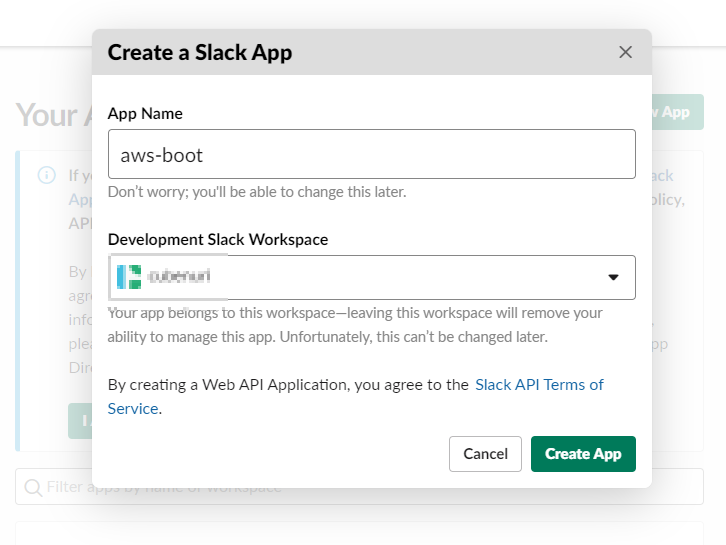Click the Filter apps search field
726x545 pixels.
(x=359, y=486)
